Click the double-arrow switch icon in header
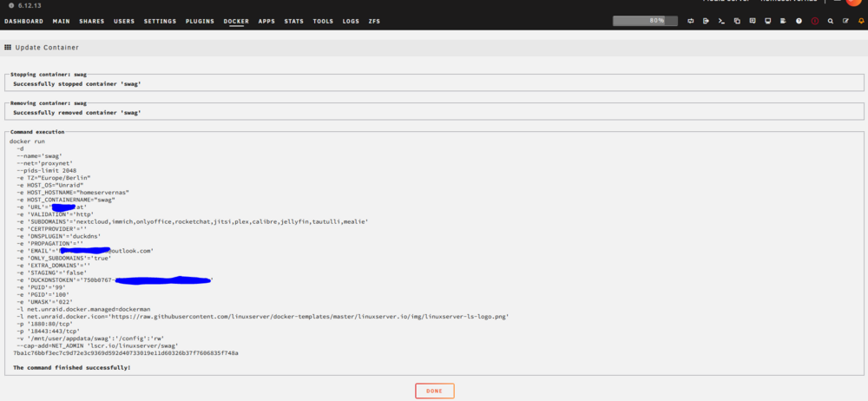This screenshot has height=401, width=868. [x=690, y=21]
